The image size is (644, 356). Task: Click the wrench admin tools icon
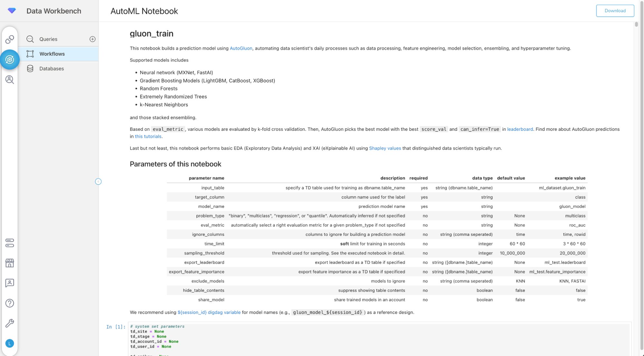point(10,323)
